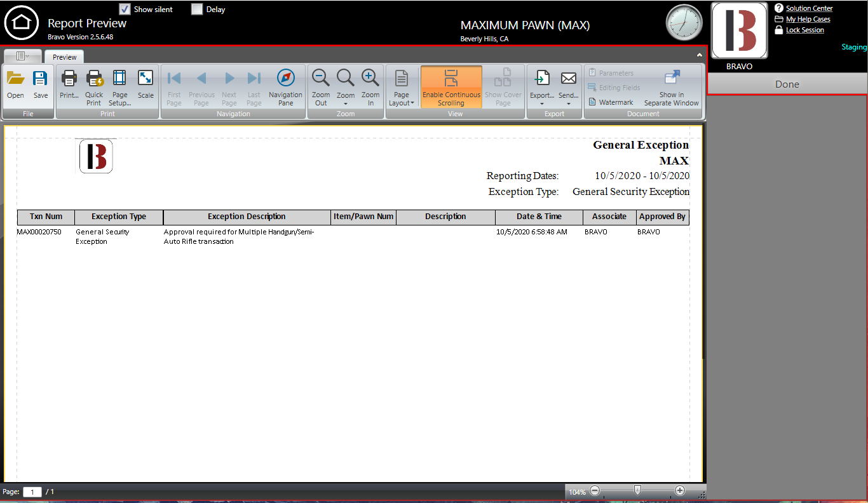This screenshot has width=868, height=503.
Task: Show report in Separate Window
Action: tap(671, 88)
